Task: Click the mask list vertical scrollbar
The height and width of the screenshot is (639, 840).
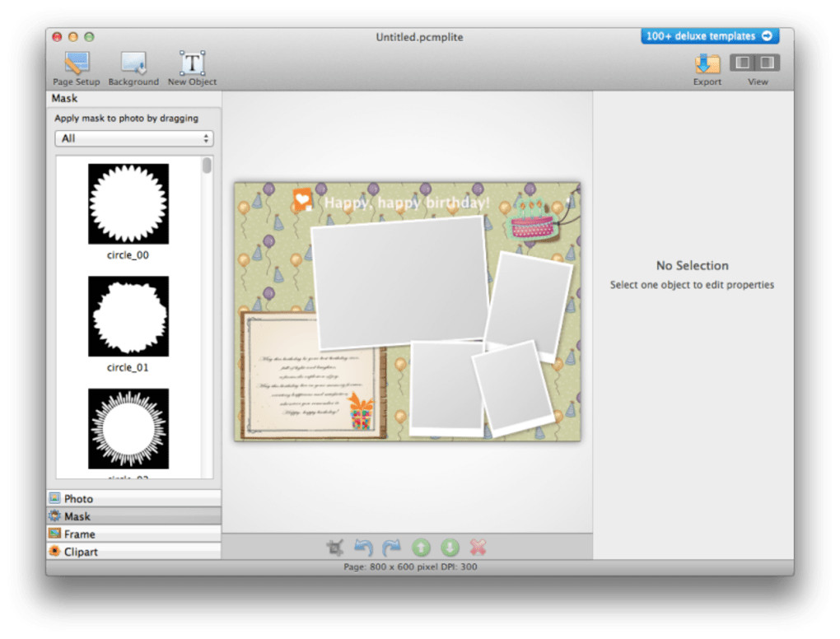Action: click(x=207, y=166)
